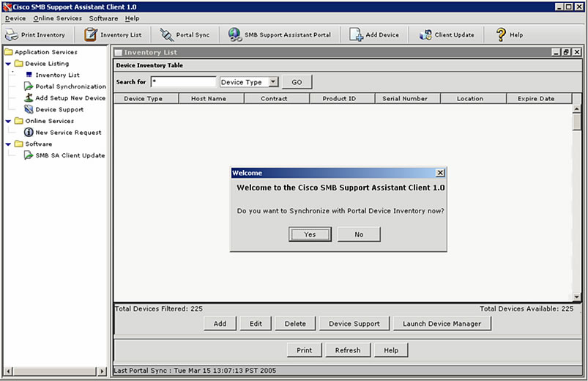Screen dimensions: 588x381
Task: Click the GO search button
Action: [x=297, y=82]
